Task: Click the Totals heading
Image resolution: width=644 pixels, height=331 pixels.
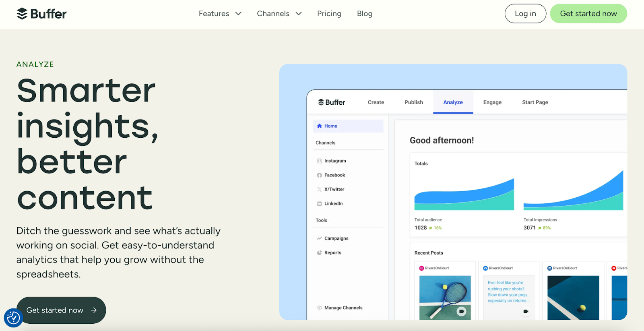Action: click(421, 163)
